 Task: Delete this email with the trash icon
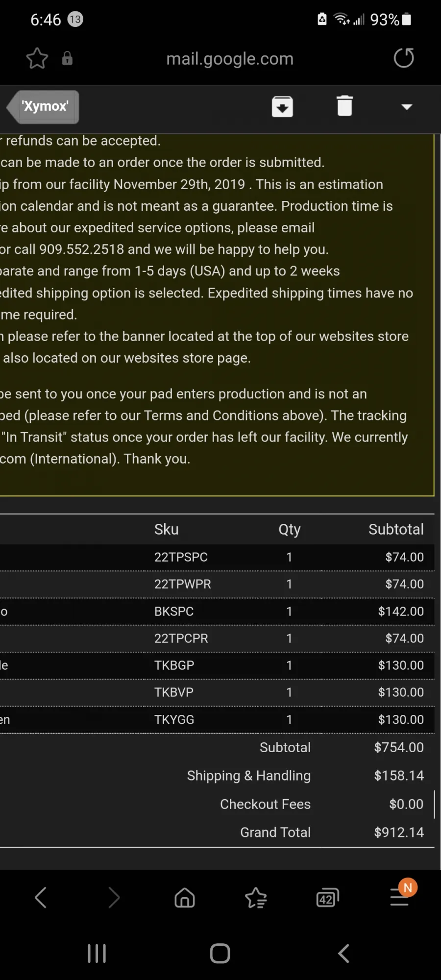[x=344, y=106]
